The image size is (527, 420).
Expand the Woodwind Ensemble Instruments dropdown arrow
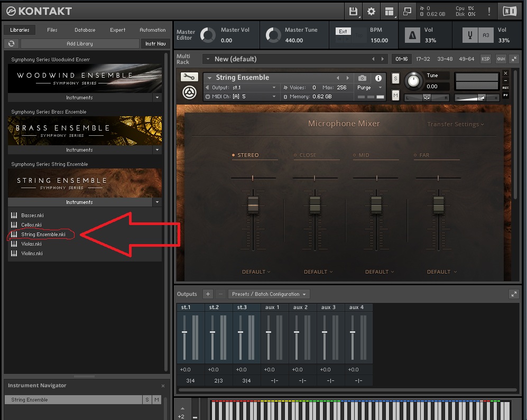pos(158,97)
